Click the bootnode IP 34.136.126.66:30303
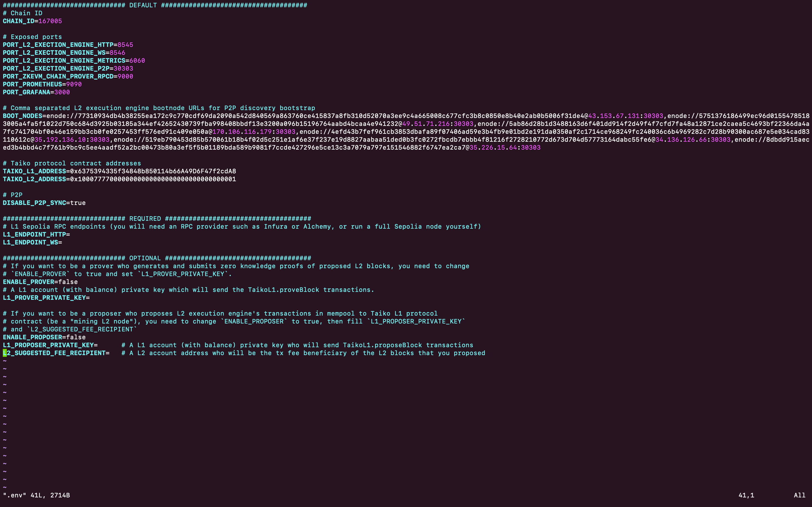This screenshot has width=812, height=507. [x=693, y=139]
